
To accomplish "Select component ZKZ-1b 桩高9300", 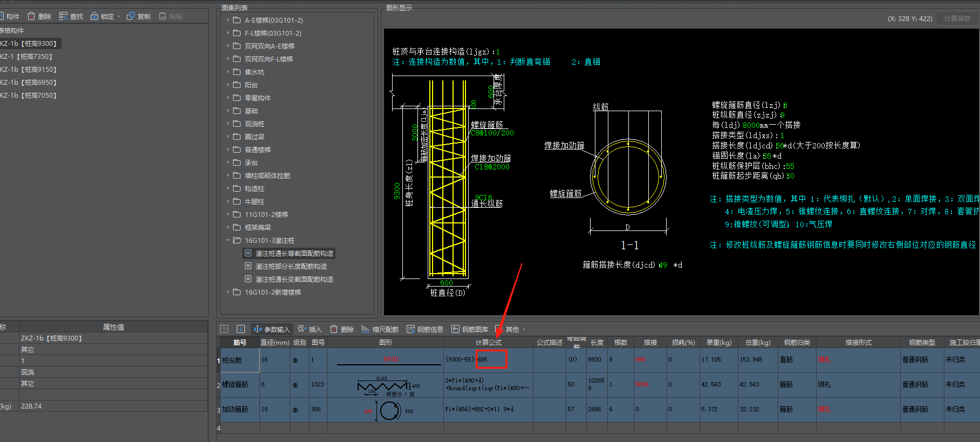I will coord(30,43).
